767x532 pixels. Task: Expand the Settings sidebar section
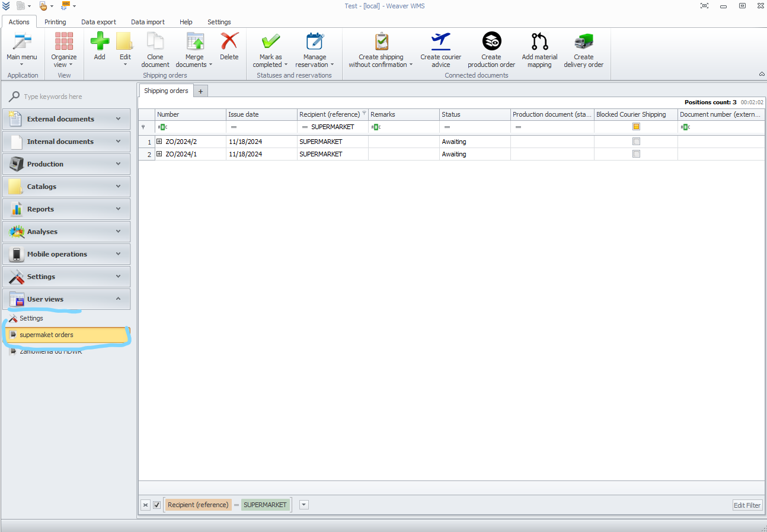click(x=66, y=277)
